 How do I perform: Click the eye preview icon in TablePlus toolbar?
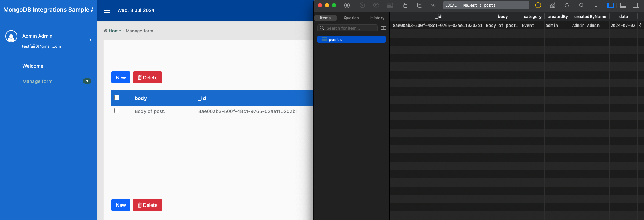click(x=376, y=5)
